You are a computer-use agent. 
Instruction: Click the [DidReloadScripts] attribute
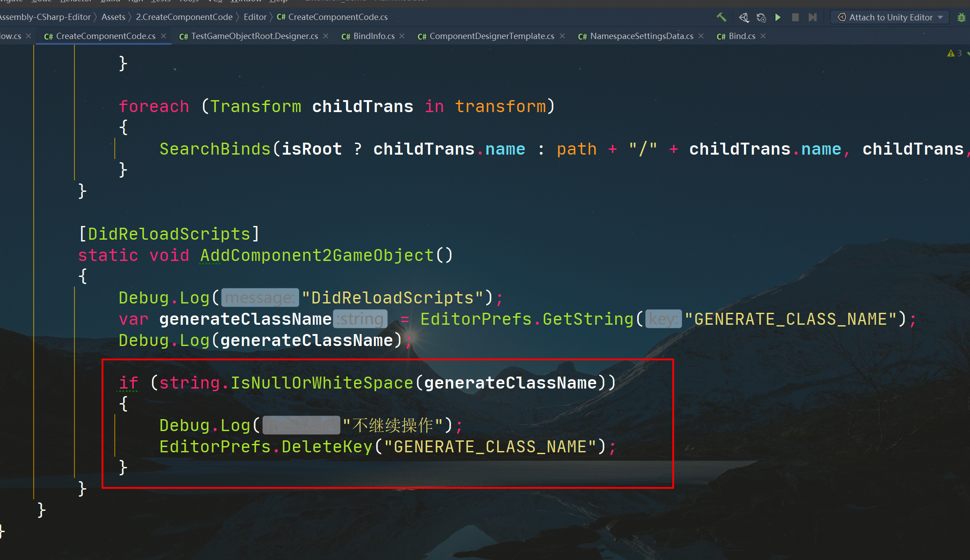click(x=169, y=234)
